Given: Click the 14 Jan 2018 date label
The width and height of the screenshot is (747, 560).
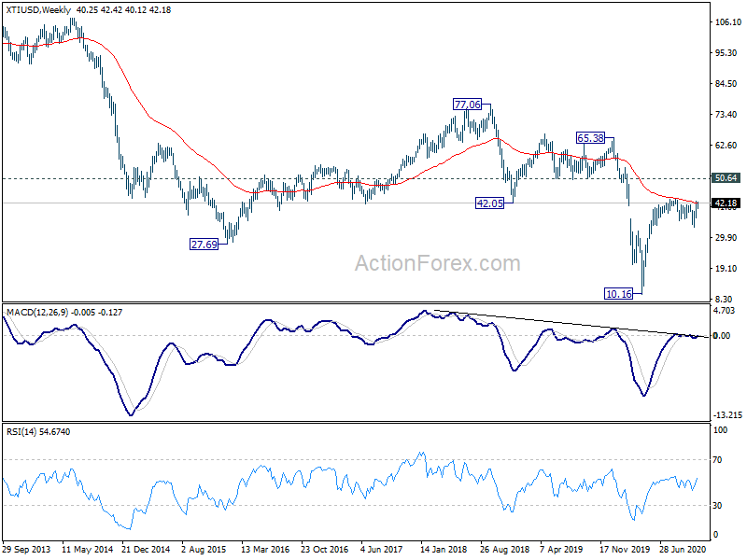Looking at the screenshot, I should coord(444,550).
